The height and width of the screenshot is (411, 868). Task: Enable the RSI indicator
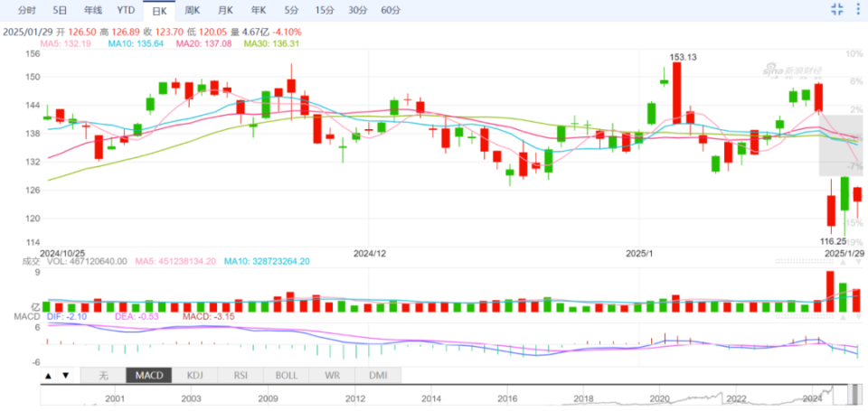pos(241,376)
